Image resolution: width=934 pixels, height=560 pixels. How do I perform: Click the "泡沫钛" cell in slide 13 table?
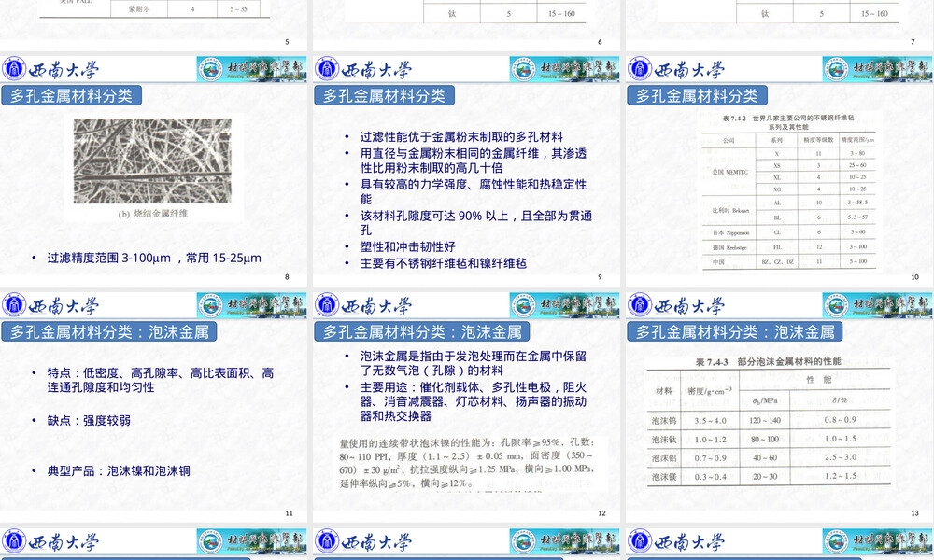pos(664,440)
